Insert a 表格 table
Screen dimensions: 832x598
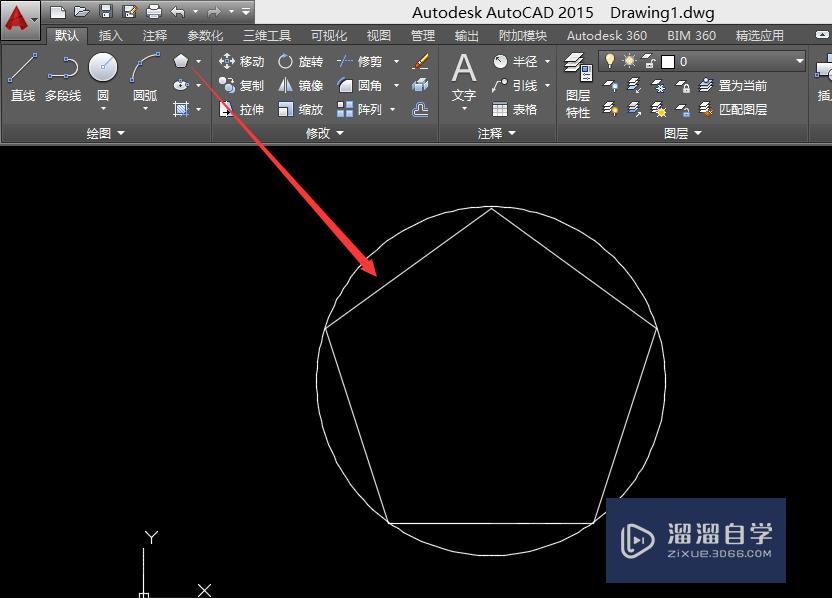(515, 109)
